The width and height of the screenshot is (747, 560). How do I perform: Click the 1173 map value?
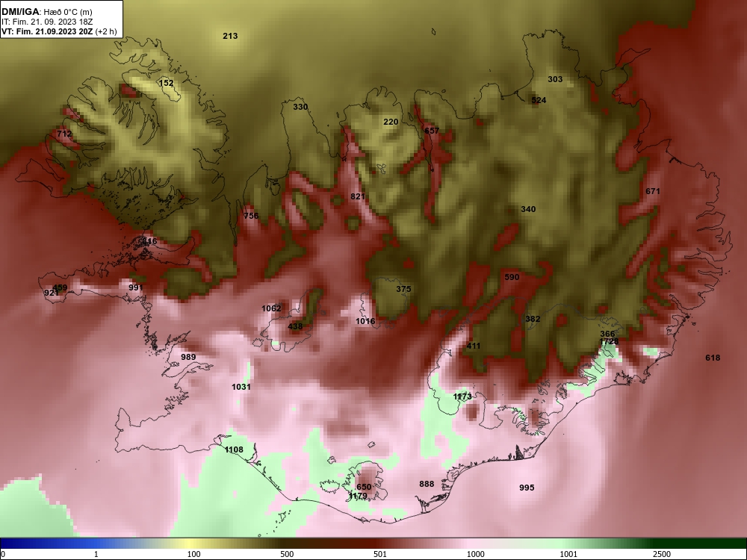462,396
